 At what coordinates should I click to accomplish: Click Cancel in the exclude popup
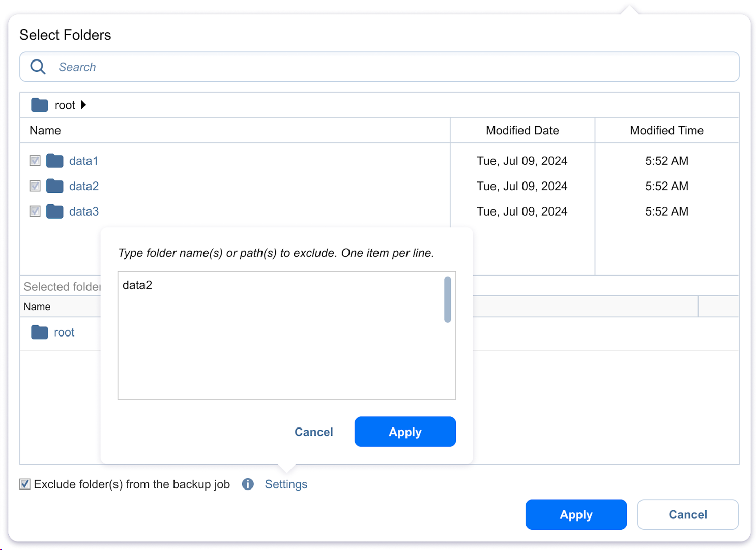pyautogui.click(x=313, y=432)
